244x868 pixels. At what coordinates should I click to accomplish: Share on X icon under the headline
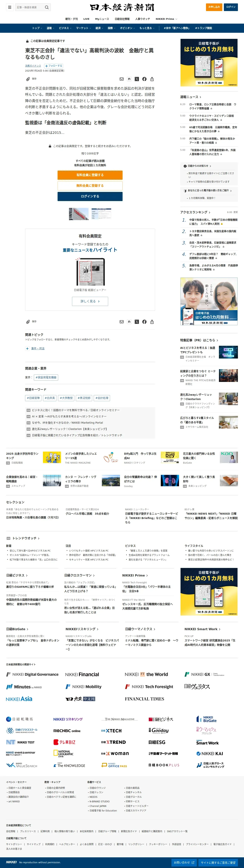137,79
